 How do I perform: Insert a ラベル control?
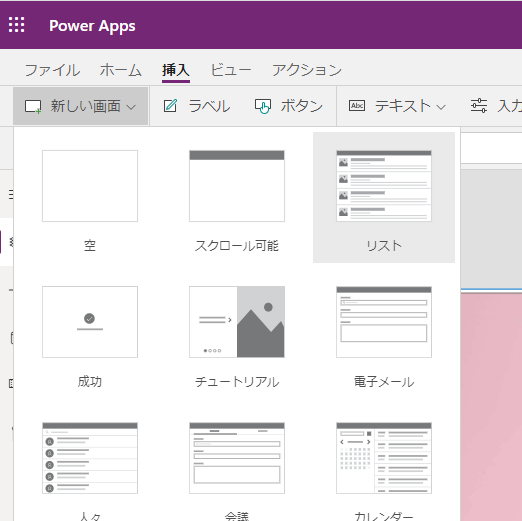click(x=196, y=106)
